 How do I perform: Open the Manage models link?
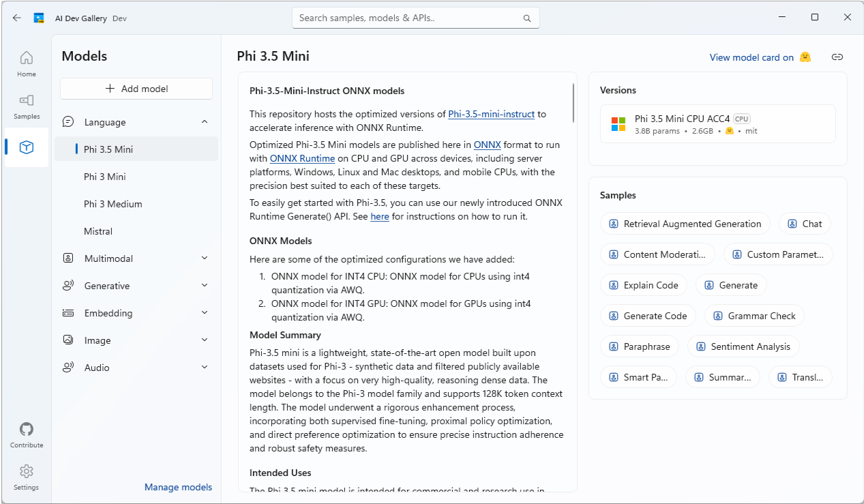[178, 487]
